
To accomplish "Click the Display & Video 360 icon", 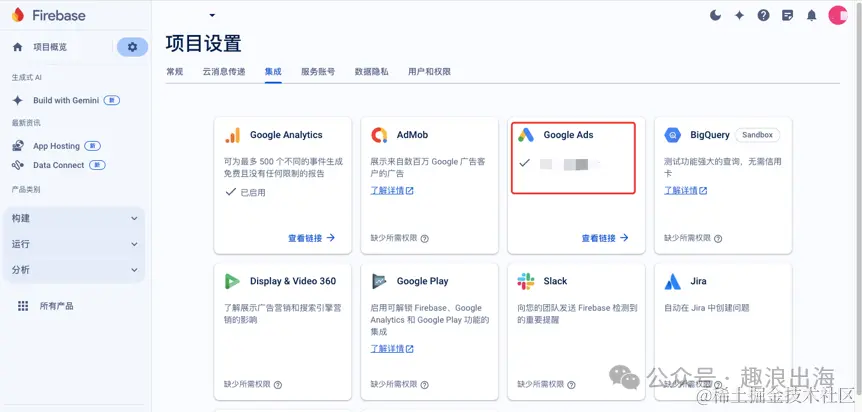I will (233, 281).
